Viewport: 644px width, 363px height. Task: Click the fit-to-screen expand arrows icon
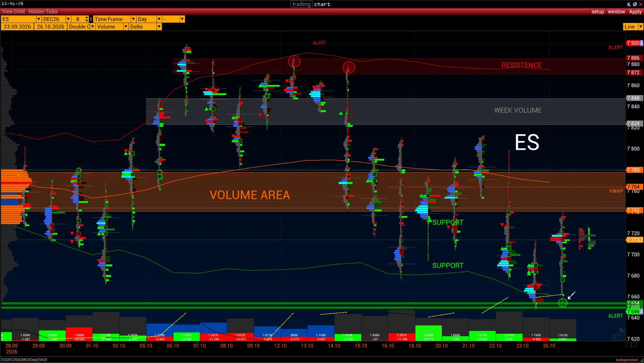coord(622,338)
